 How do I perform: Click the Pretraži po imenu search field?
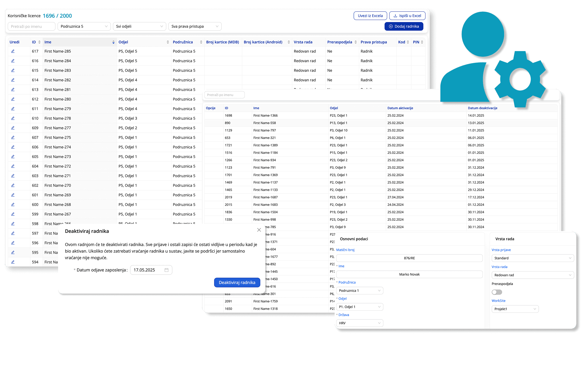click(x=31, y=26)
